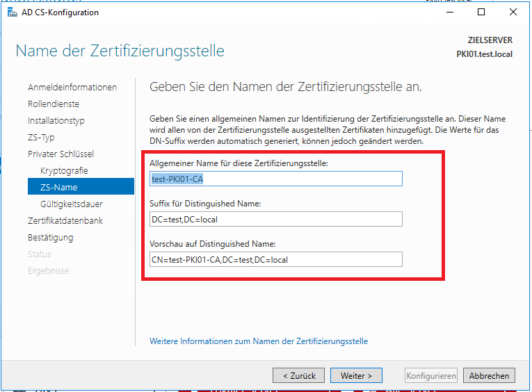Open the Kryptografie sub-step
Image resolution: width=532 pixels, height=392 pixels.
[64, 171]
